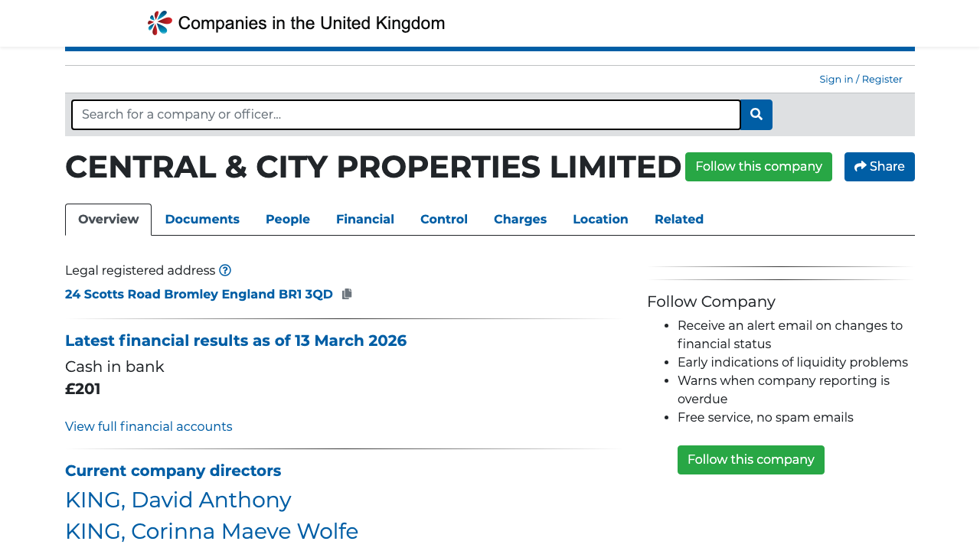Open the People tab
Screen dimensions: 980x551
point(287,220)
